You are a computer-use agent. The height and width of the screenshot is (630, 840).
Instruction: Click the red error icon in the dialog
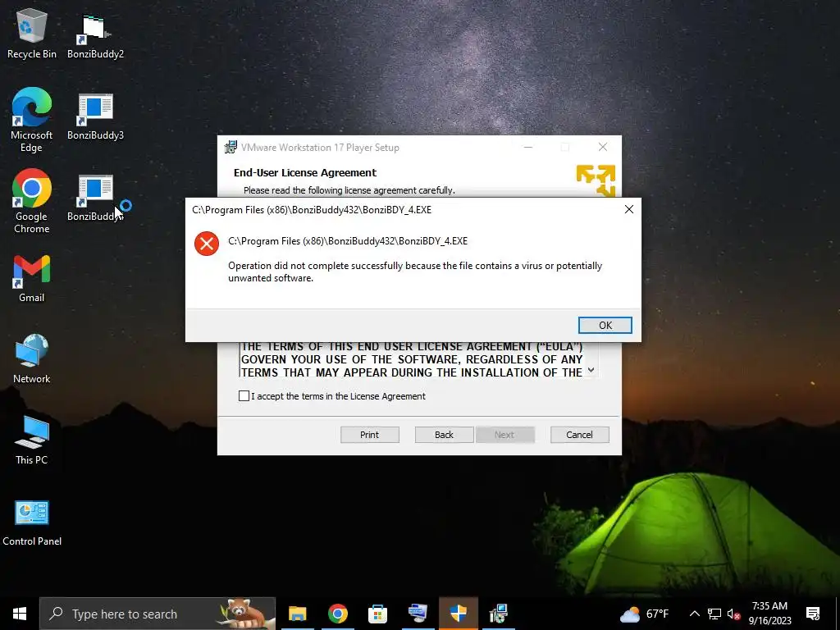(x=207, y=244)
